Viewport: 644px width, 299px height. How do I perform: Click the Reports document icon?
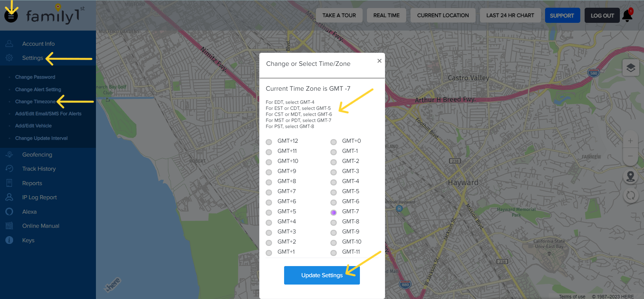(9, 183)
